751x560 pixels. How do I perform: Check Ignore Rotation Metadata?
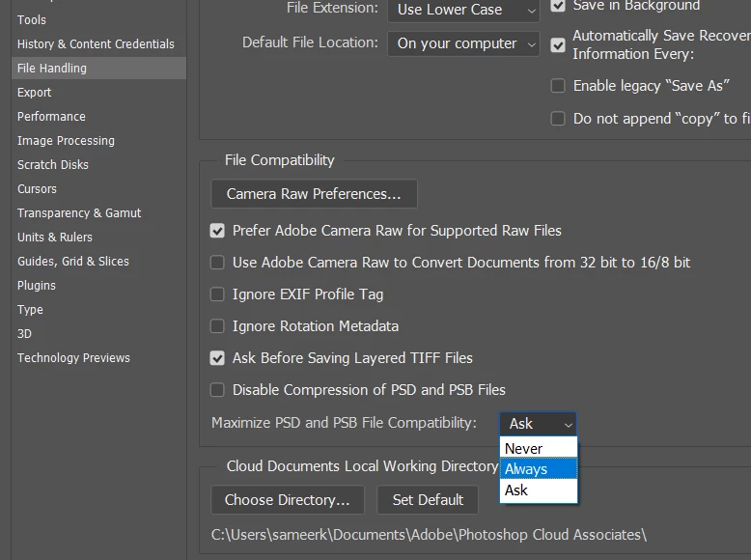[x=217, y=326]
